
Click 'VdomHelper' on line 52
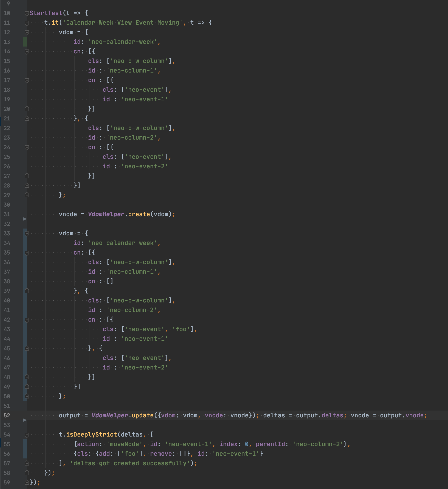(x=110, y=415)
